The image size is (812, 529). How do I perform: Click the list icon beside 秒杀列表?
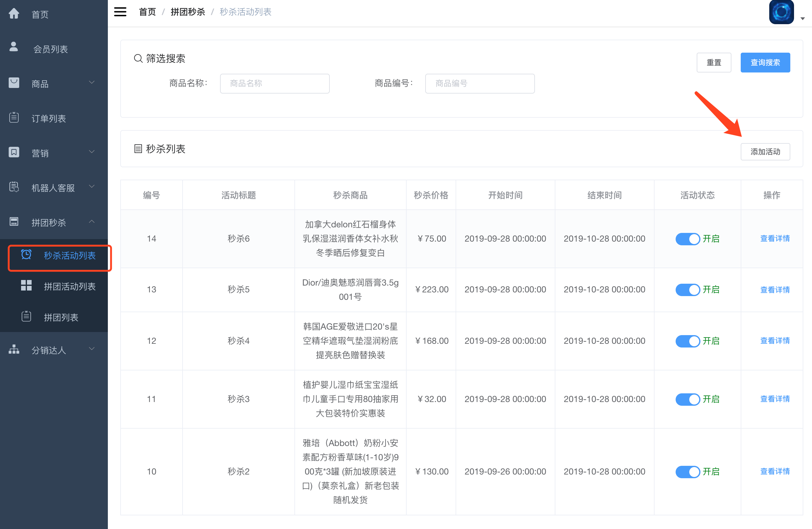pos(138,149)
